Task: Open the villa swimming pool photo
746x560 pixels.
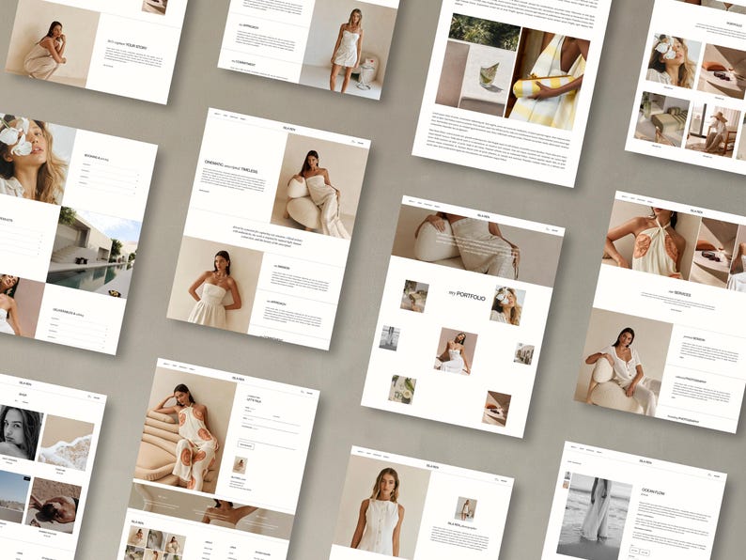Action: click(94, 253)
